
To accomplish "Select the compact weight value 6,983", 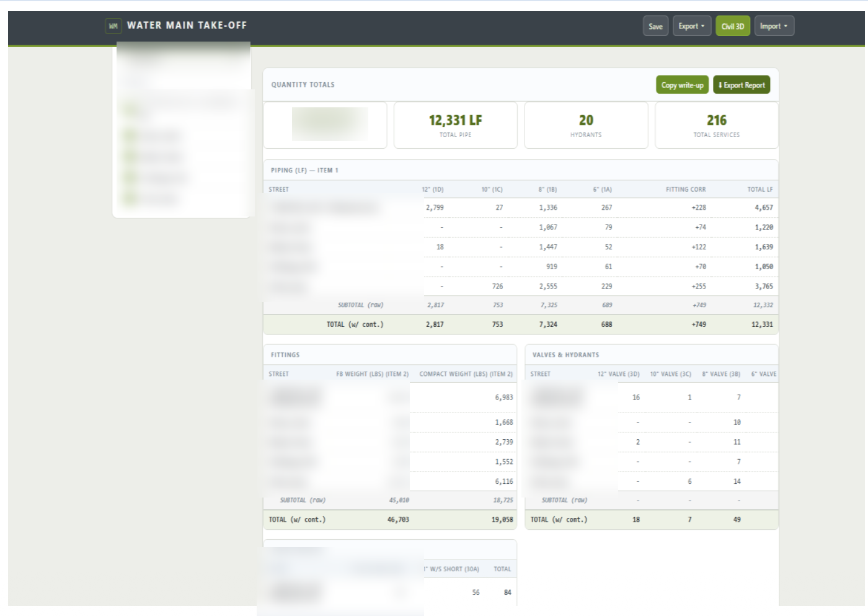I will (504, 398).
